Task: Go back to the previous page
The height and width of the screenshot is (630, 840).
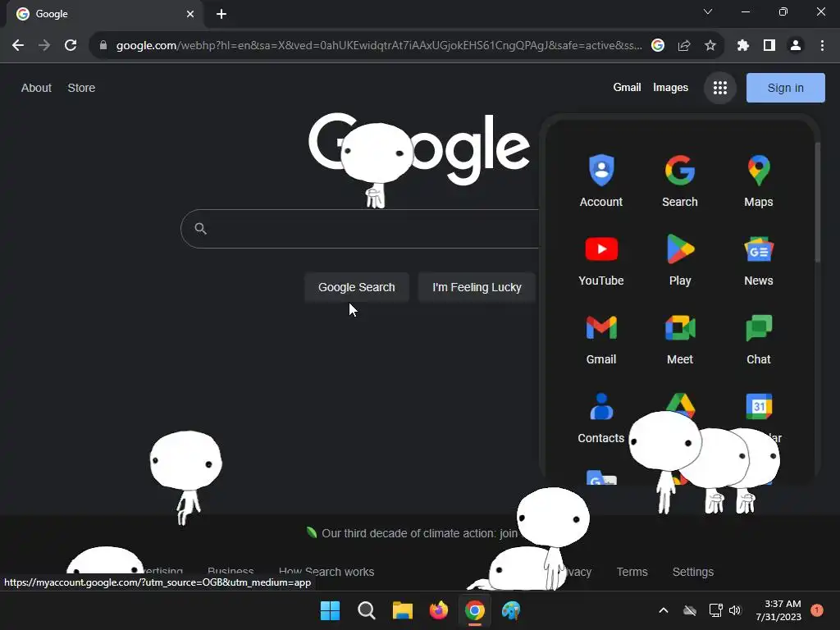Action: click(18, 46)
